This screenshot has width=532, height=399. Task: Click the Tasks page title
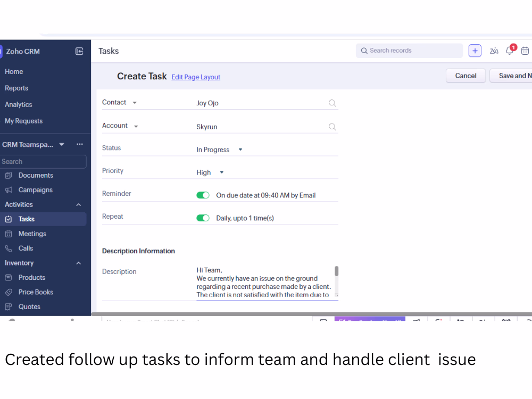point(109,51)
